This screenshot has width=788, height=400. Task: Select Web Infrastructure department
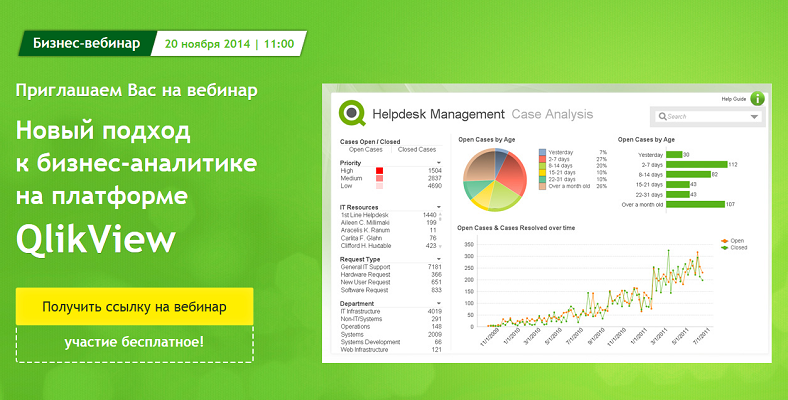pos(391,350)
